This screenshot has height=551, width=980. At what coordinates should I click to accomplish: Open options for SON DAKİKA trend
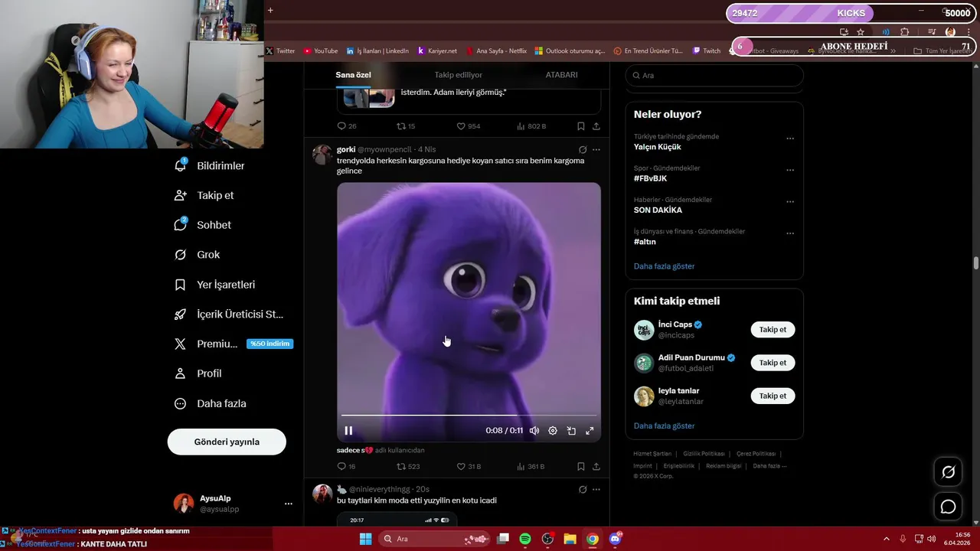(x=790, y=202)
